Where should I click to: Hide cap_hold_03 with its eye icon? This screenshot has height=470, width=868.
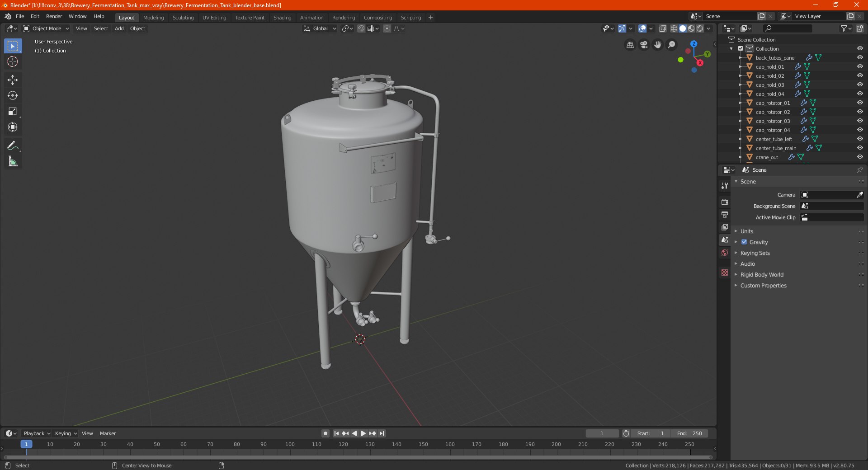point(860,85)
